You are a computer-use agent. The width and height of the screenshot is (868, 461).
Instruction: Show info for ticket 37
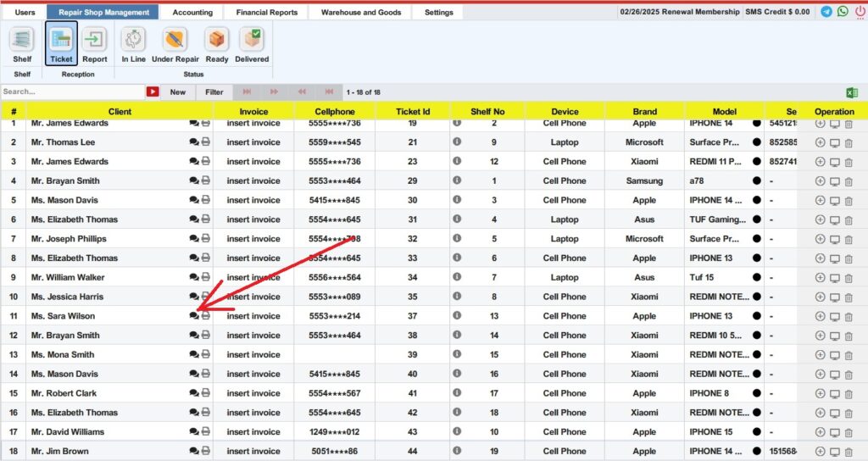click(x=457, y=315)
